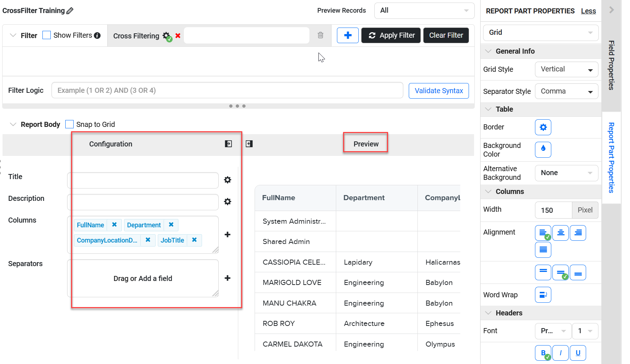Focus the column Width value field
Viewport: 630px width, 364px height.
click(553, 210)
